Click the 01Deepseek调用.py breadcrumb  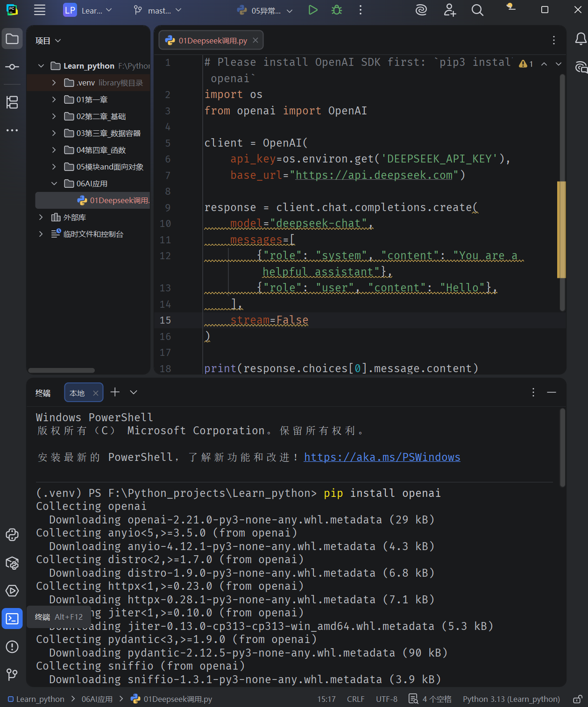(171, 699)
